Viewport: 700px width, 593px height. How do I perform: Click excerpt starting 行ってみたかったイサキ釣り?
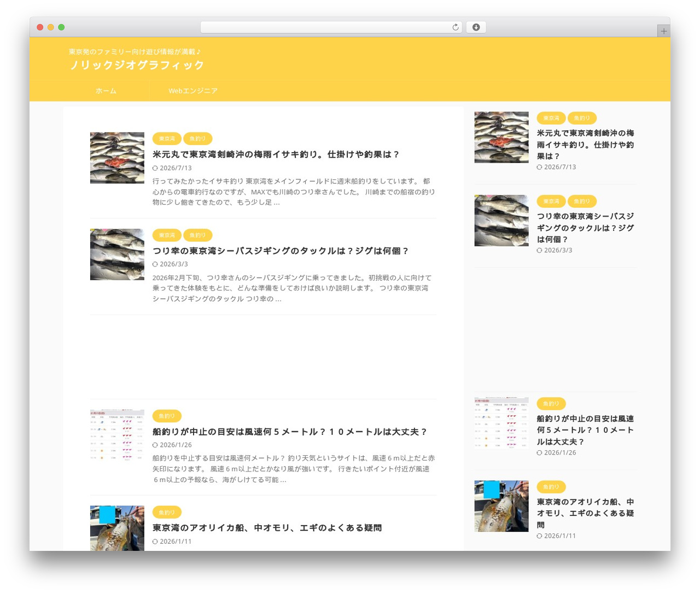(294, 192)
